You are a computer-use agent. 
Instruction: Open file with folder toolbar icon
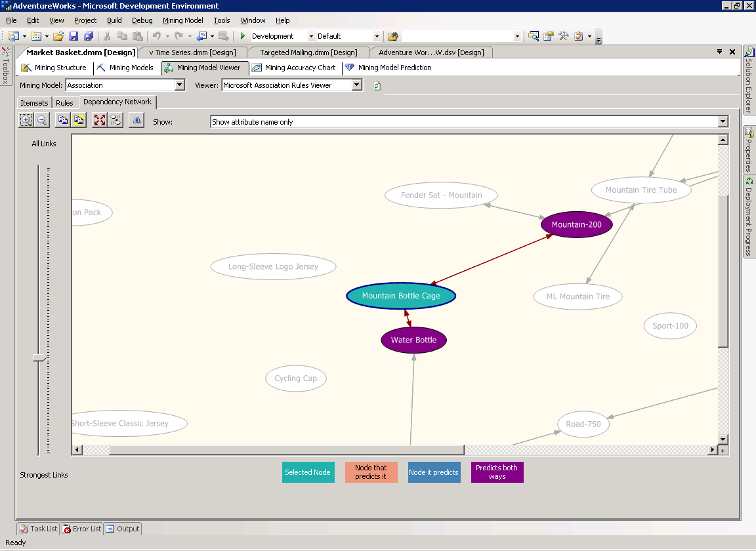[x=58, y=36]
